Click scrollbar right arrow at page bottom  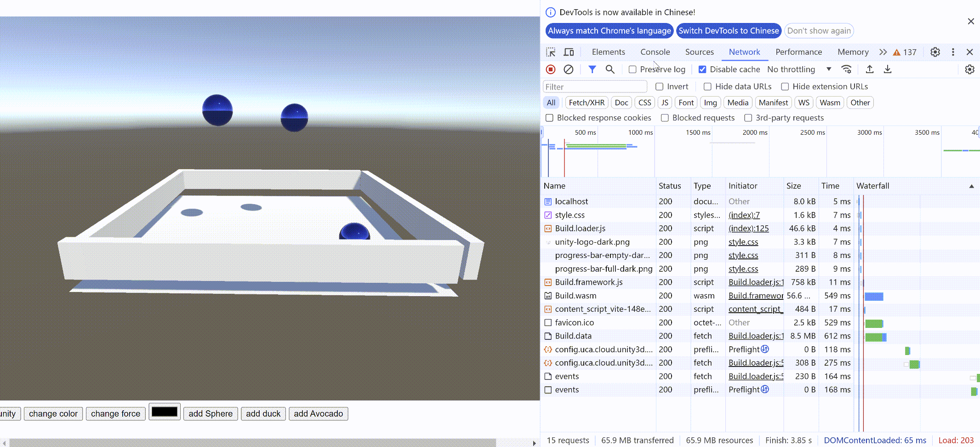(x=534, y=443)
